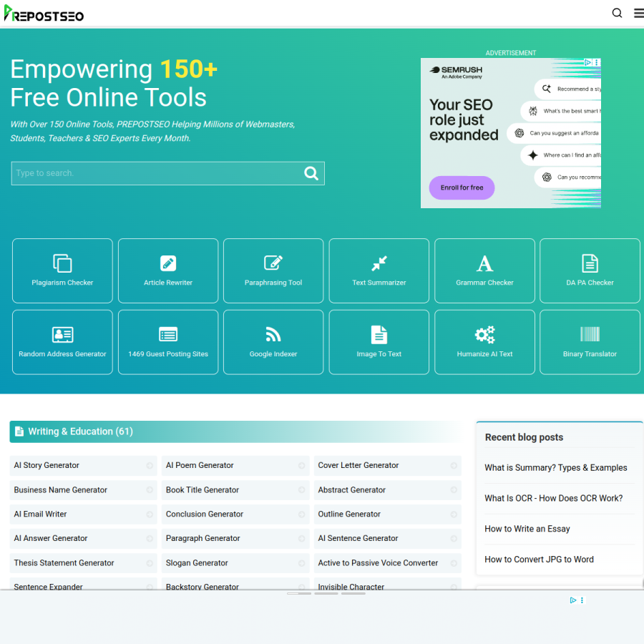Open the DA PA Checker label
This screenshot has height=644, width=644.
click(x=590, y=283)
